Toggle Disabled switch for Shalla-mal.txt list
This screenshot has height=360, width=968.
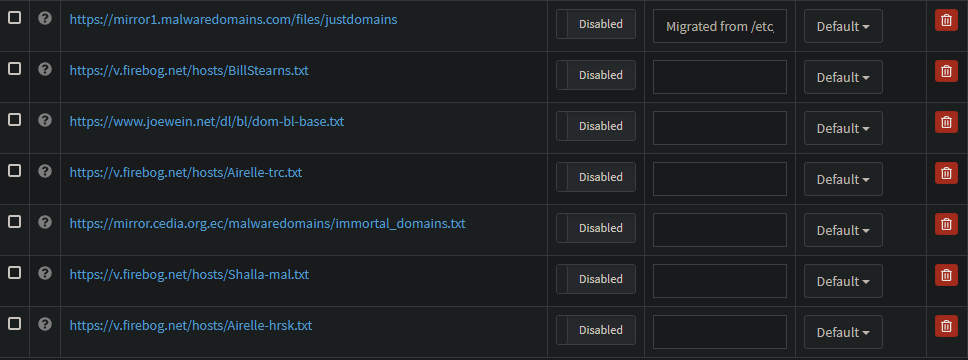[x=596, y=279]
